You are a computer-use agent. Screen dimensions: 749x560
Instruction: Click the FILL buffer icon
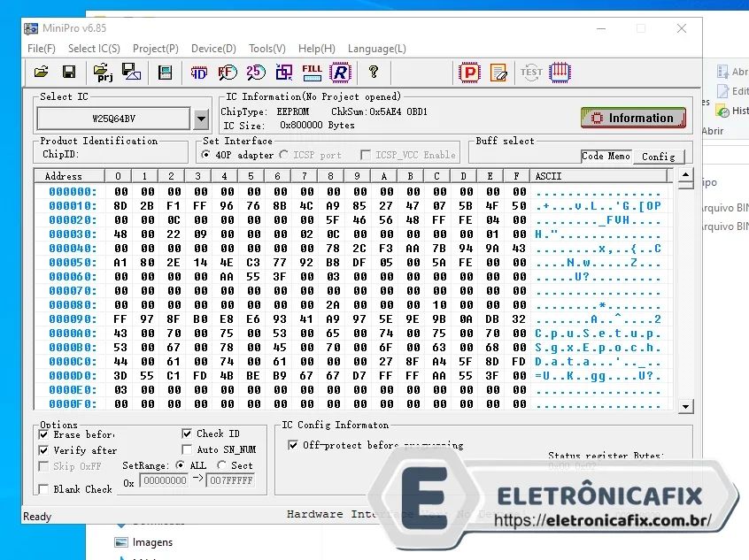point(312,73)
